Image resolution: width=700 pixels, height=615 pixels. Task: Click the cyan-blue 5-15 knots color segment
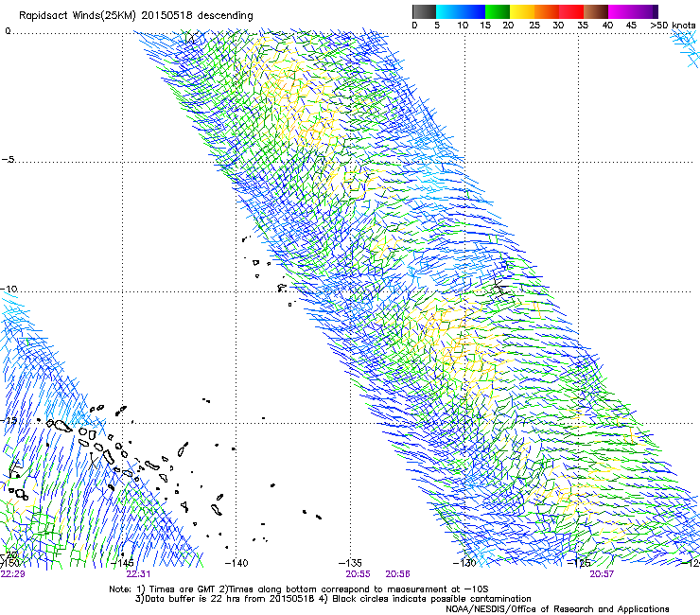pyautogui.click(x=461, y=11)
